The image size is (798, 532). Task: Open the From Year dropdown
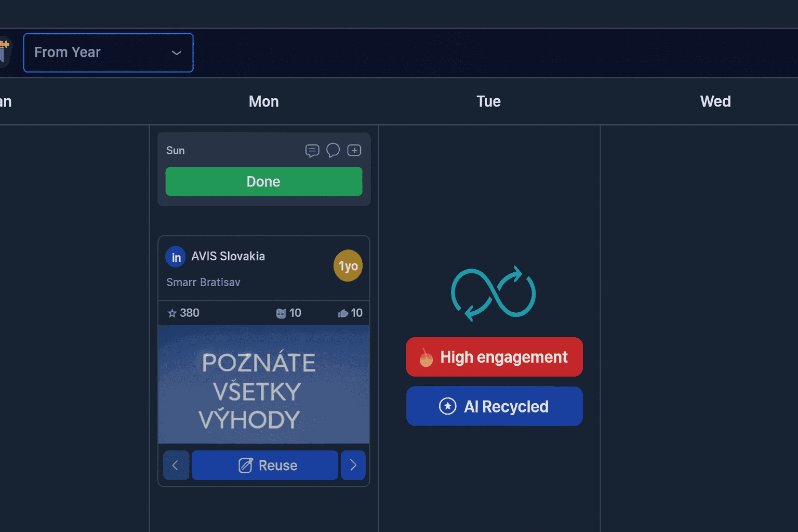pyautogui.click(x=108, y=52)
